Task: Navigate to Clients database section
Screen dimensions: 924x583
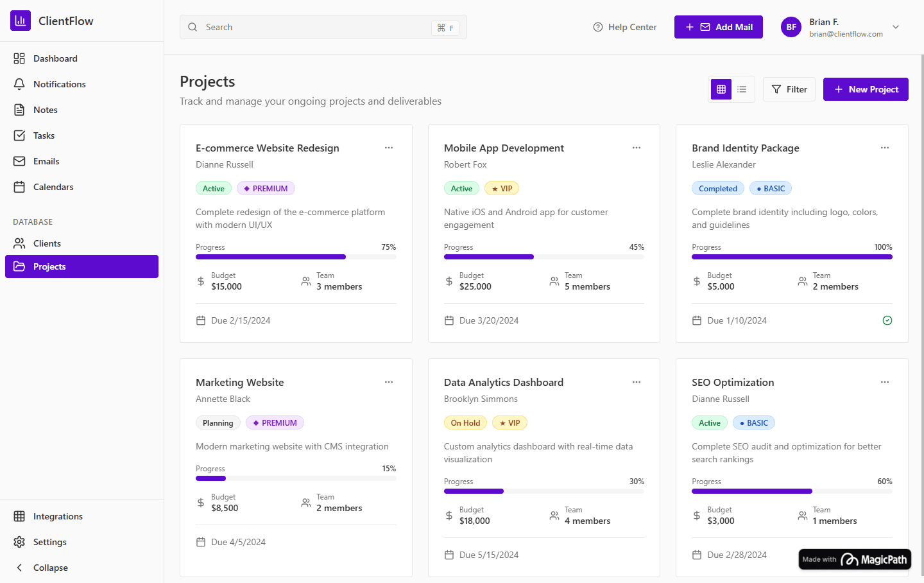Action: point(47,243)
